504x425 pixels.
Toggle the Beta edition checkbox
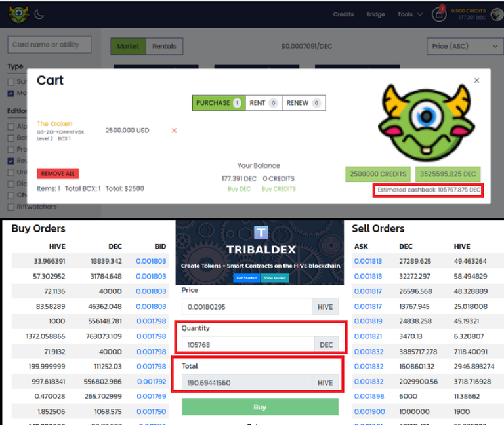11,138
